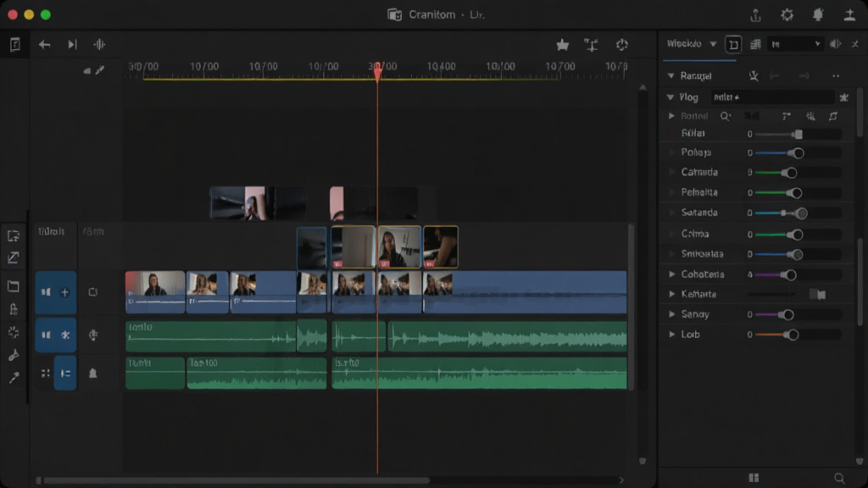Click the three-dot more icon in Rangal row
868x488 pixels.
tap(836, 75)
